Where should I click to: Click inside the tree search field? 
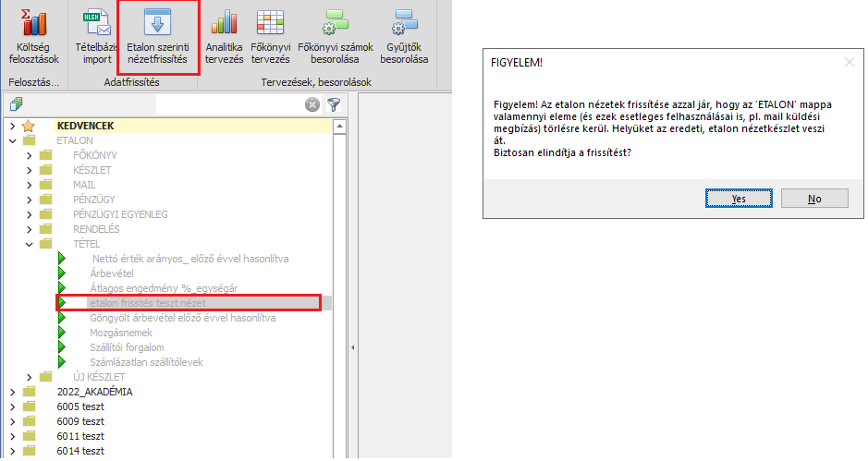pyautogui.click(x=231, y=105)
